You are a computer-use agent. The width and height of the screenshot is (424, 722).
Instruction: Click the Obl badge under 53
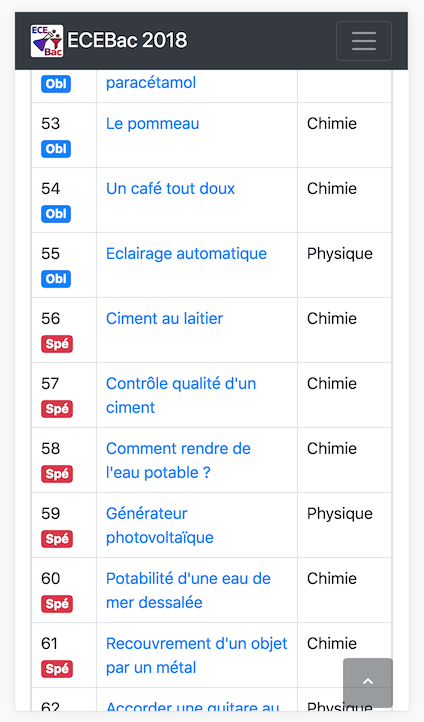click(56, 149)
